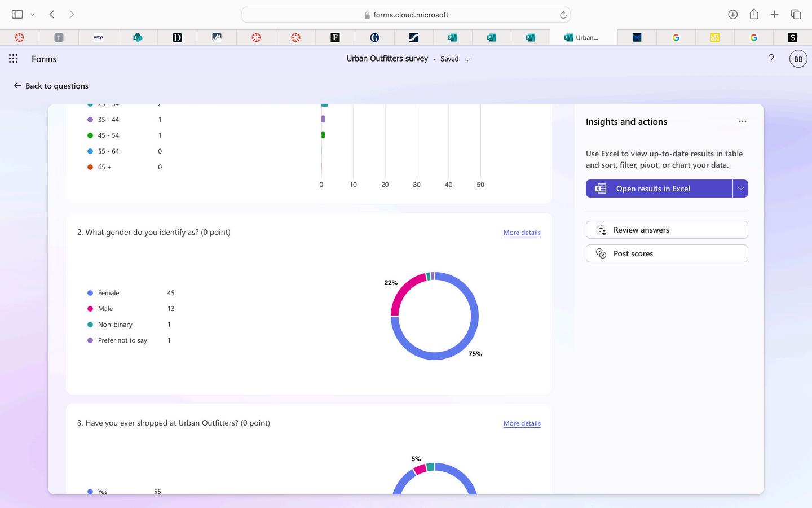Screen dimensions: 812x508
Task: Switch to the Forbes F favicon tab
Action: (x=335, y=37)
